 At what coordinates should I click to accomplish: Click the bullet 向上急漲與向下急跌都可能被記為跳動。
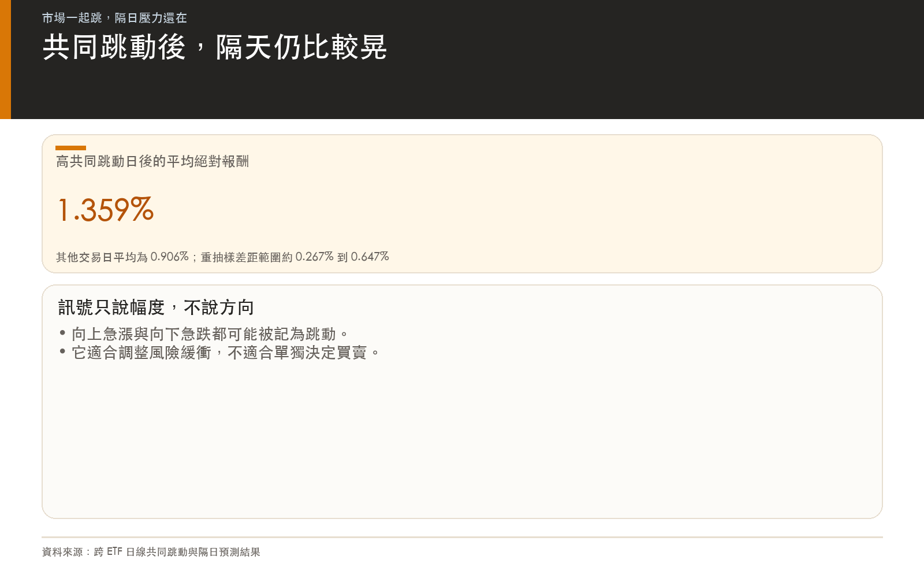coord(210,334)
